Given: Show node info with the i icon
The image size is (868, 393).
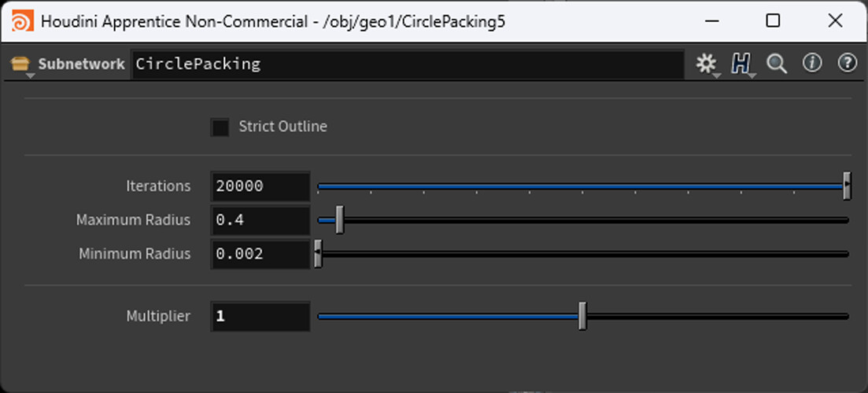Looking at the screenshot, I should click(812, 64).
